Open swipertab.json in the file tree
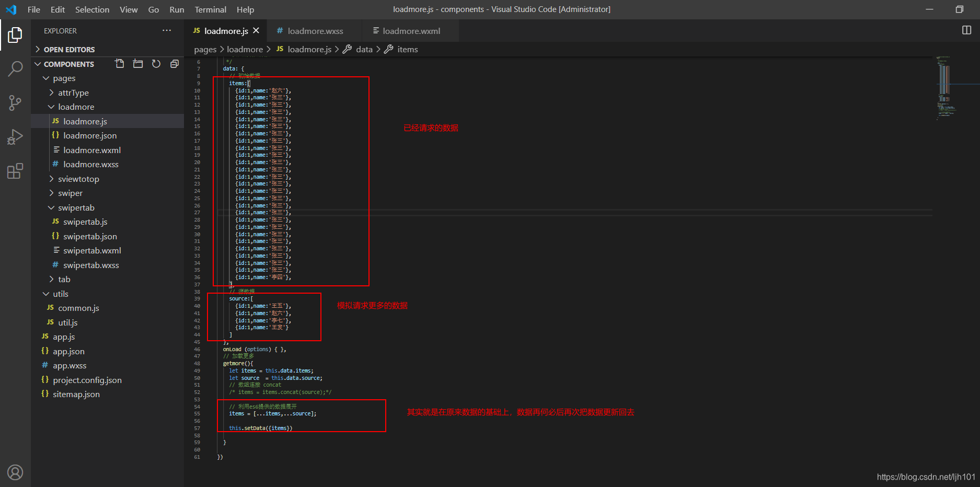Image resolution: width=980 pixels, height=487 pixels. [107, 236]
